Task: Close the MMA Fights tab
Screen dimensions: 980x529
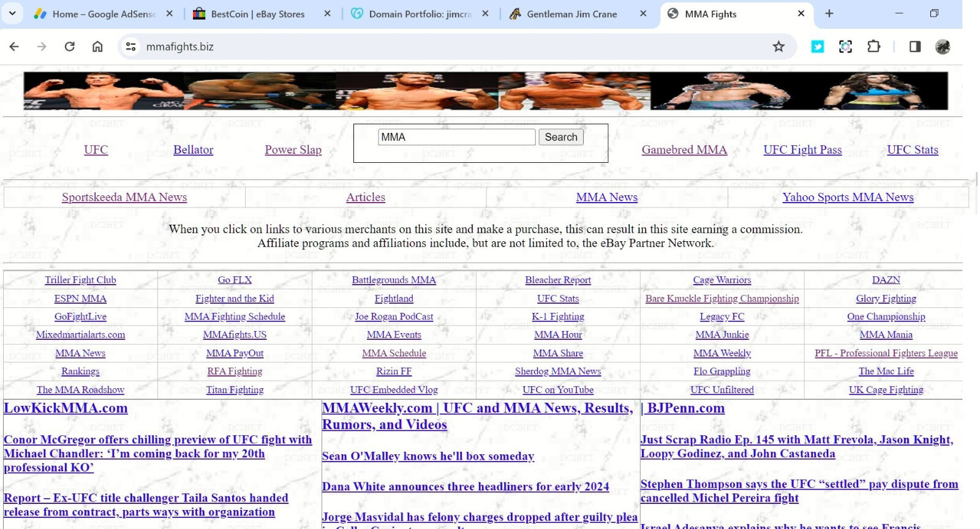Action: (801, 13)
